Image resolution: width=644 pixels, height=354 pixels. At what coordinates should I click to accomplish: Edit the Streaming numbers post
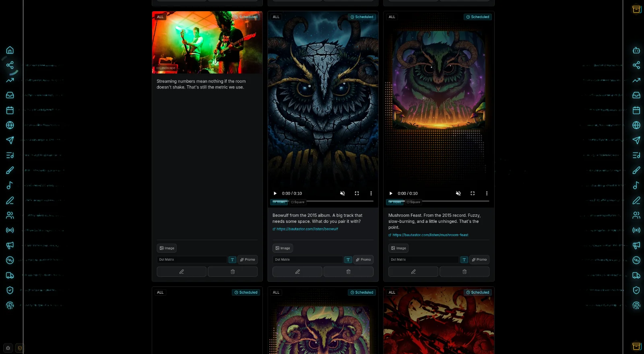tap(182, 272)
